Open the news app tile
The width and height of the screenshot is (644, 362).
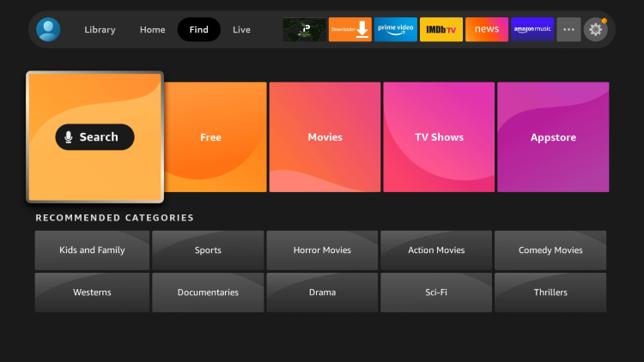coord(487,29)
